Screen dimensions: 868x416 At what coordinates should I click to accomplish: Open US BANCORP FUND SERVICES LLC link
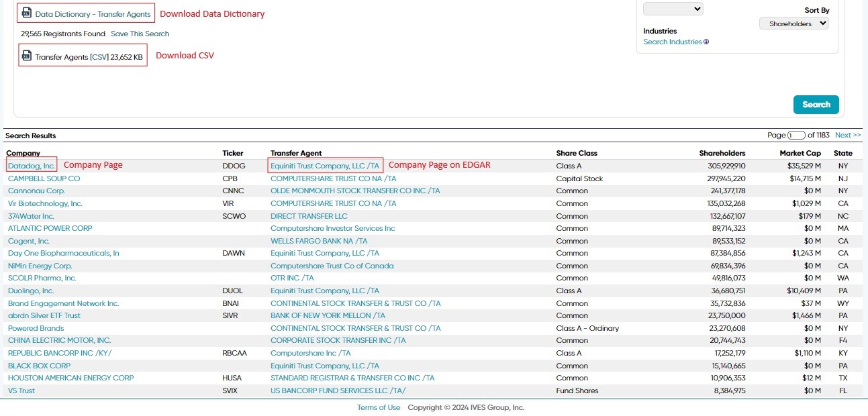(x=338, y=391)
